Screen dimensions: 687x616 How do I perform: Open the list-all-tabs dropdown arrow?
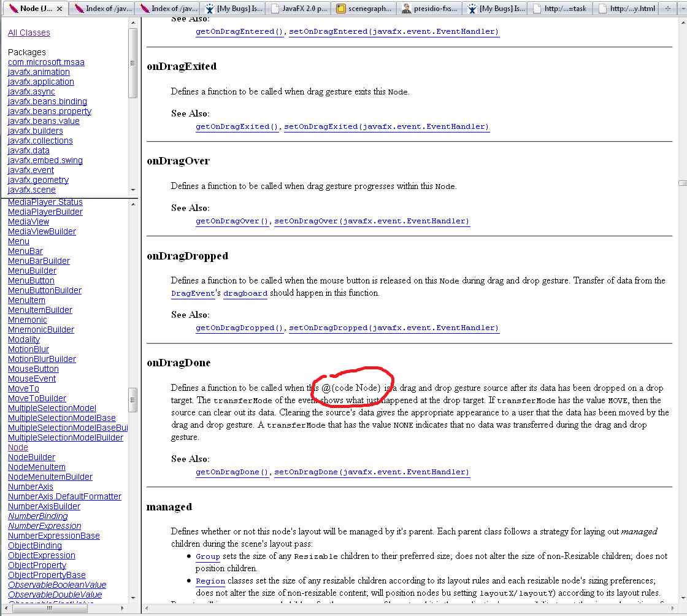681,9
